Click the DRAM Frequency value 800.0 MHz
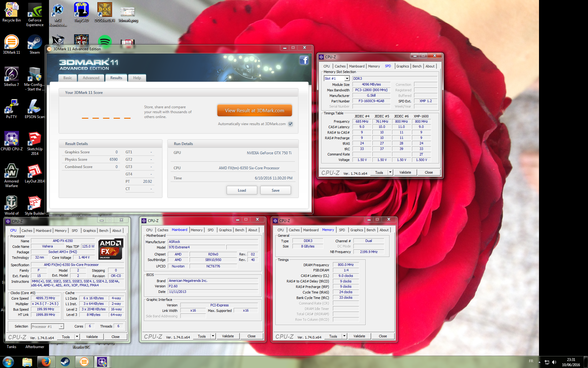The image size is (588, 368). tap(345, 265)
